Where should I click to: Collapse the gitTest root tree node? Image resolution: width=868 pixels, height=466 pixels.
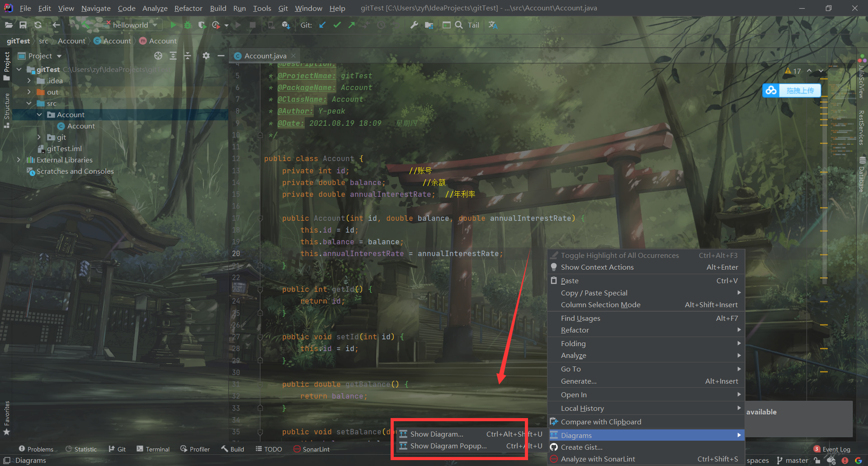tap(19, 69)
